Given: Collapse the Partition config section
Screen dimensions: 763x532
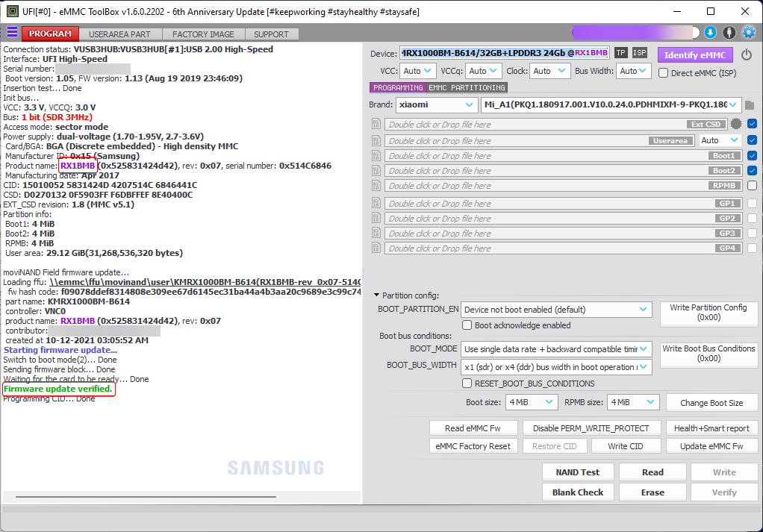Looking at the screenshot, I should 376,295.
